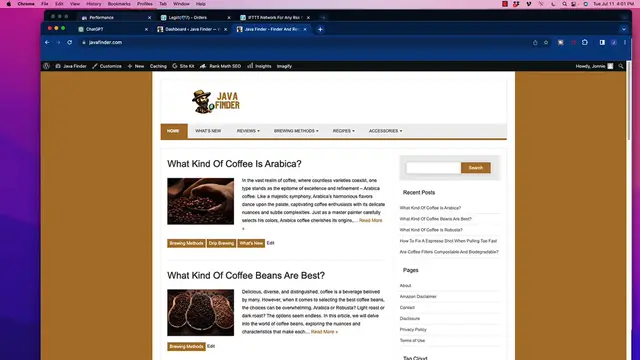Open recent post about Coffee Filters Compostable
Viewport: 640px width, 360px height.
click(x=449, y=252)
